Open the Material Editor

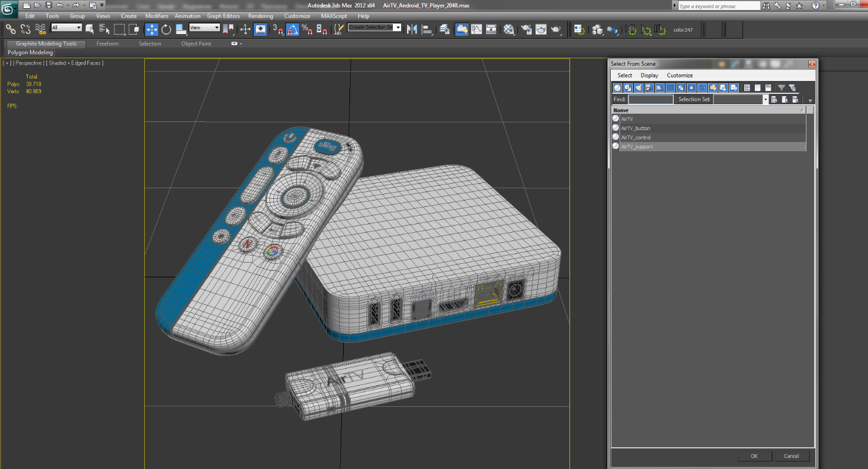coord(508,29)
